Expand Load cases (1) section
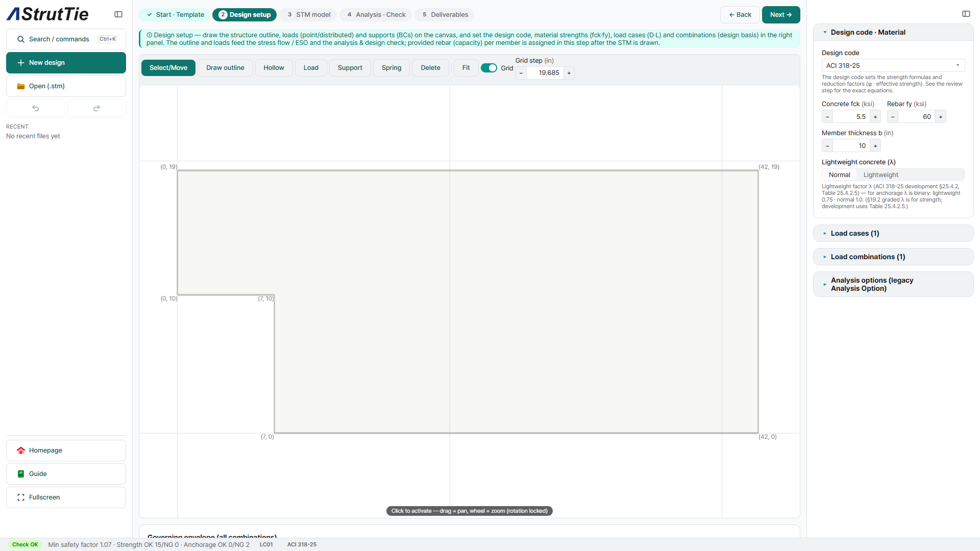Viewport: 980px width, 551px height. pos(893,233)
